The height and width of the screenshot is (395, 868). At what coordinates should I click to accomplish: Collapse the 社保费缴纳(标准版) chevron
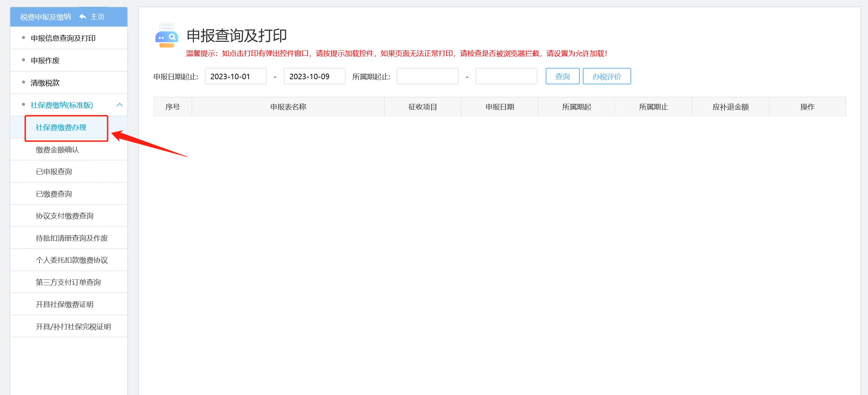point(120,105)
